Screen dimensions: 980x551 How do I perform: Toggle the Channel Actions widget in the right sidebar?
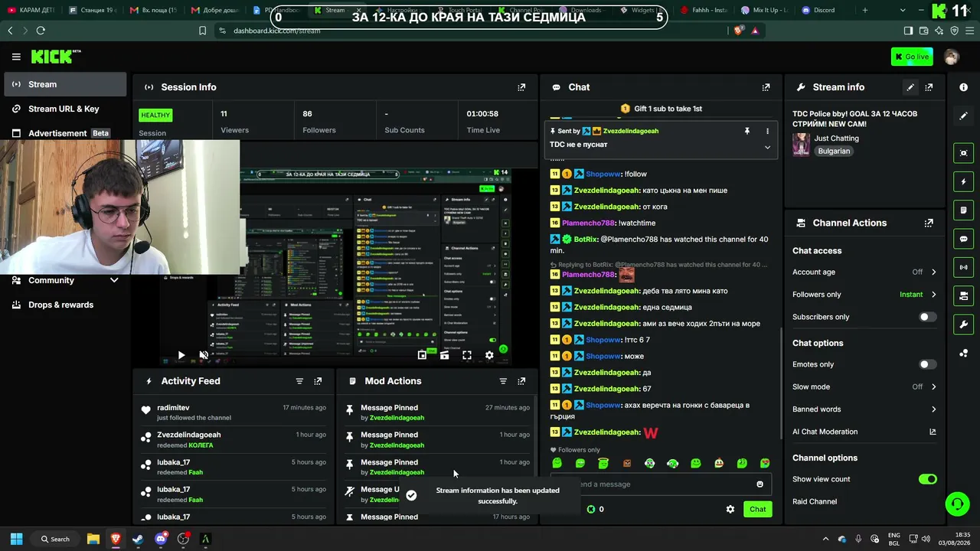pos(963,296)
